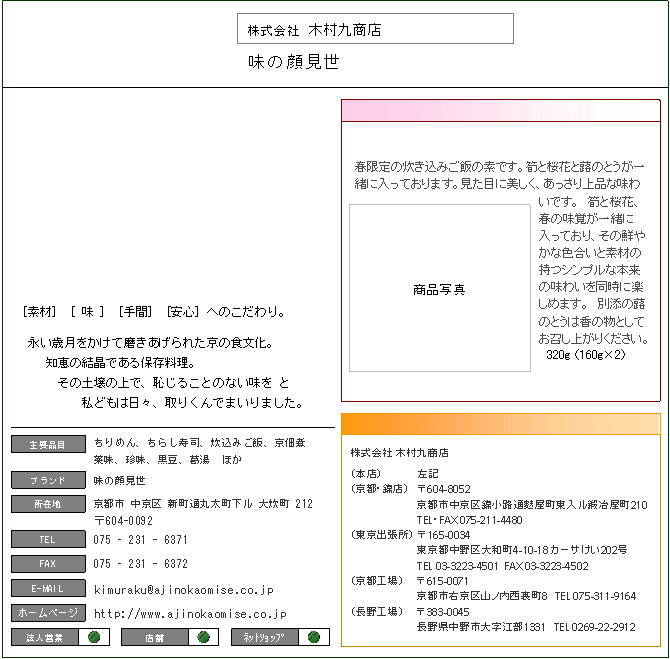Click the green indicator next to ネットショップ
The image size is (670, 659).
tap(314, 637)
